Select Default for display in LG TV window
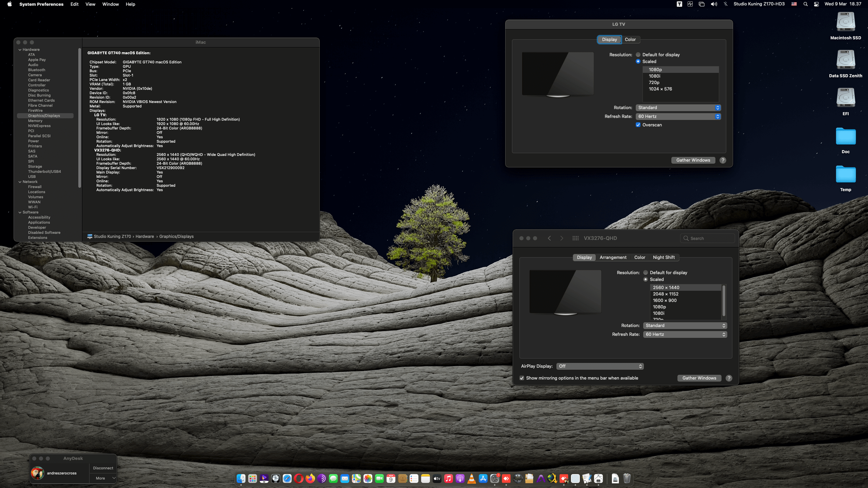 click(638, 55)
